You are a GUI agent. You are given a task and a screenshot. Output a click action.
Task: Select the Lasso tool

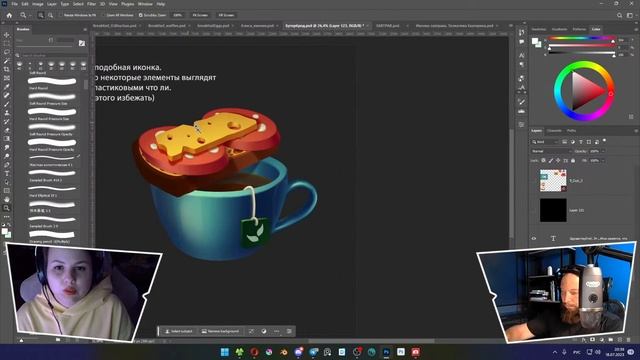[x=7, y=52]
